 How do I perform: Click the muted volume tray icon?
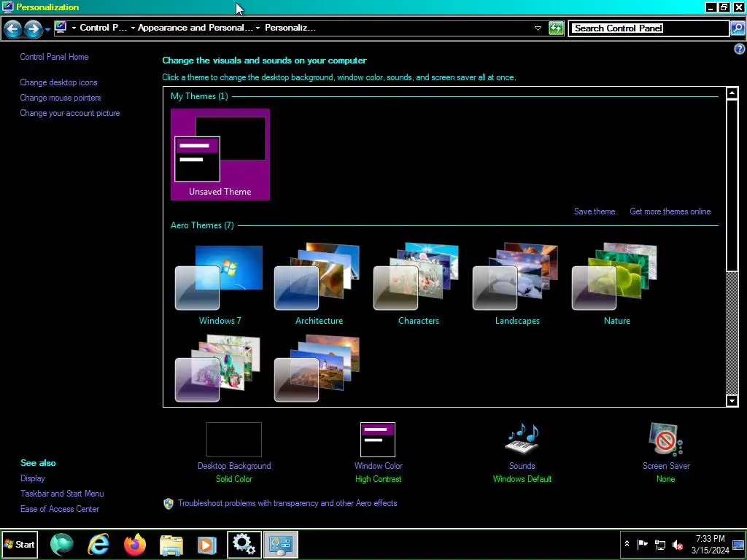click(678, 544)
